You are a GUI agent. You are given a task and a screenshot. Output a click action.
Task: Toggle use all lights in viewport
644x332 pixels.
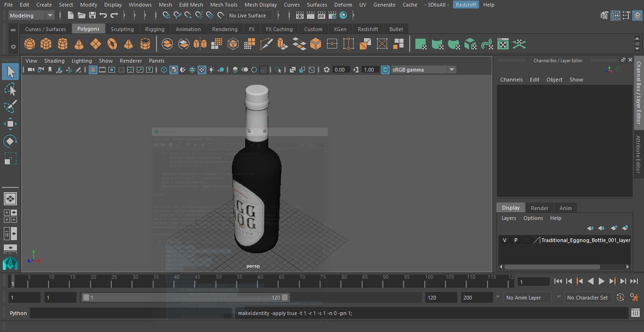(x=211, y=70)
